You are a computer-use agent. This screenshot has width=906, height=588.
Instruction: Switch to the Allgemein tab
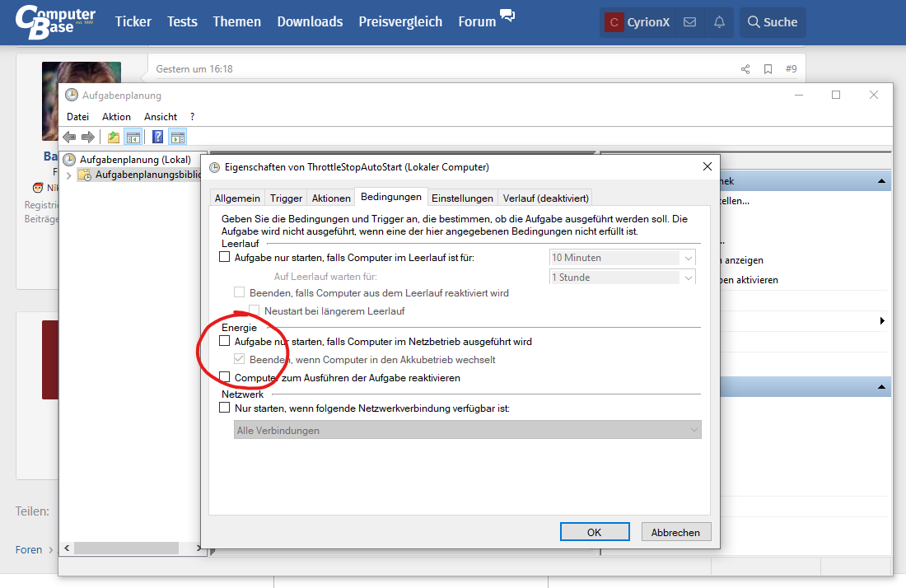(x=237, y=198)
